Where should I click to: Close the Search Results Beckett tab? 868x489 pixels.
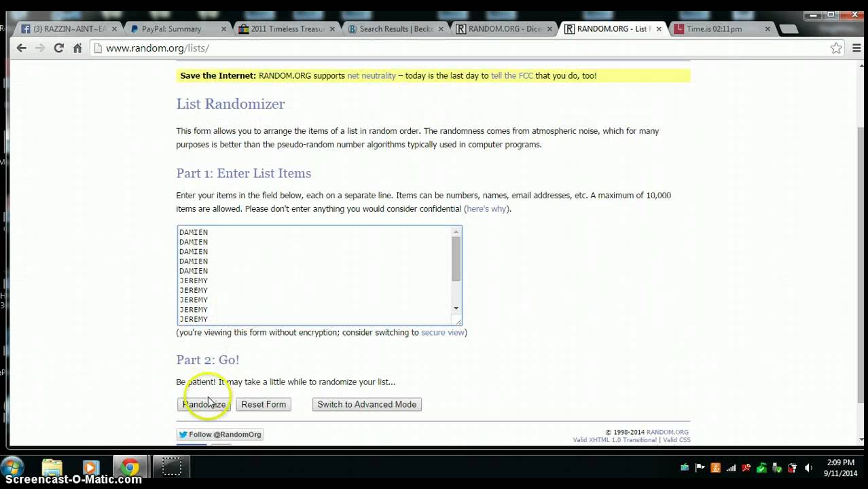pos(441,29)
